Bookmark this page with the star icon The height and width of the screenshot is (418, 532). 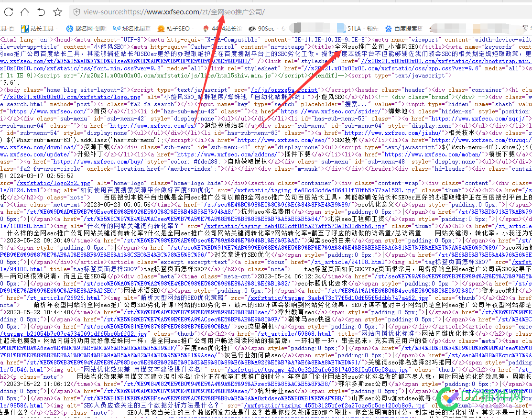[58, 12]
